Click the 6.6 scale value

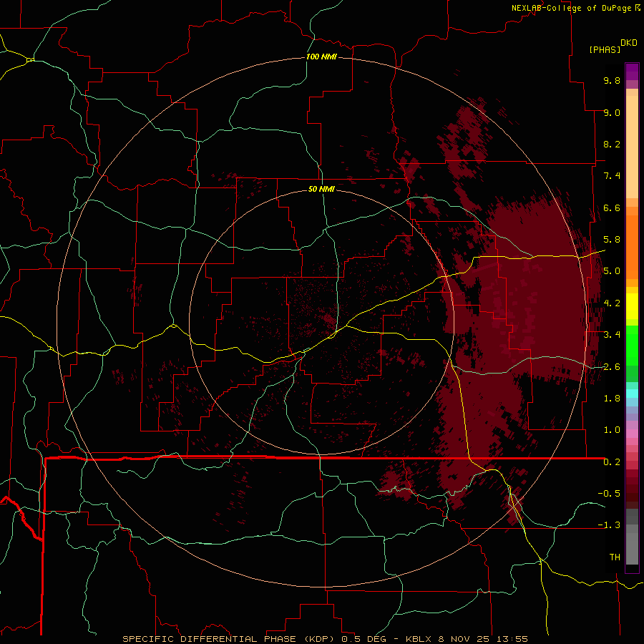pyautogui.click(x=612, y=208)
